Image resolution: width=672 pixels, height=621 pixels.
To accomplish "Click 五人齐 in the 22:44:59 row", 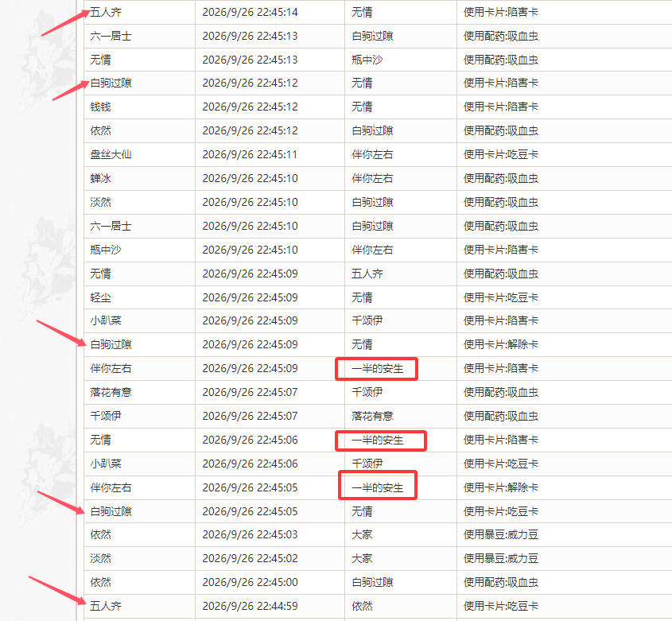I will (x=106, y=606).
